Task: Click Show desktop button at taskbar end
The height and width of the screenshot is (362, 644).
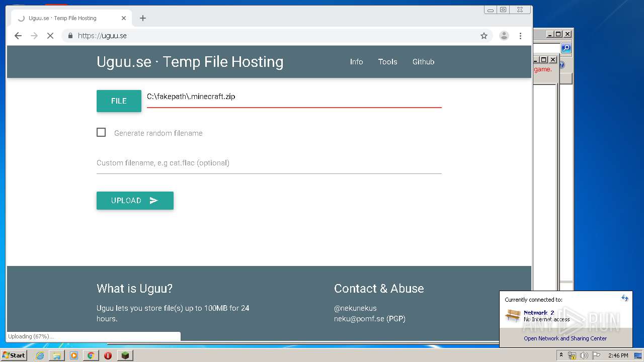Action: [638, 355]
